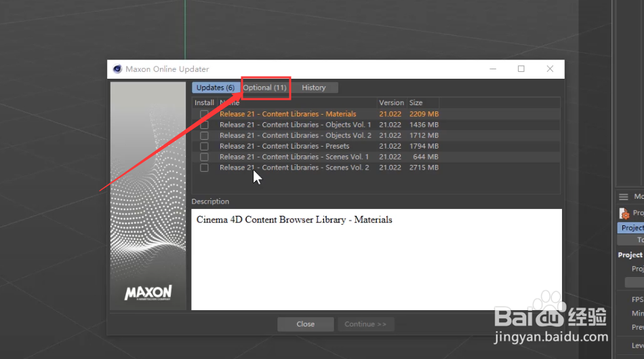Click the '2209 MB' size cell
The height and width of the screenshot is (359, 644).
click(x=424, y=114)
